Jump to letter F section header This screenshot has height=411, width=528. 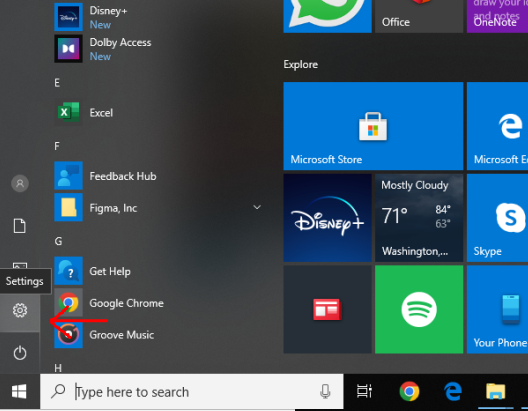57,146
